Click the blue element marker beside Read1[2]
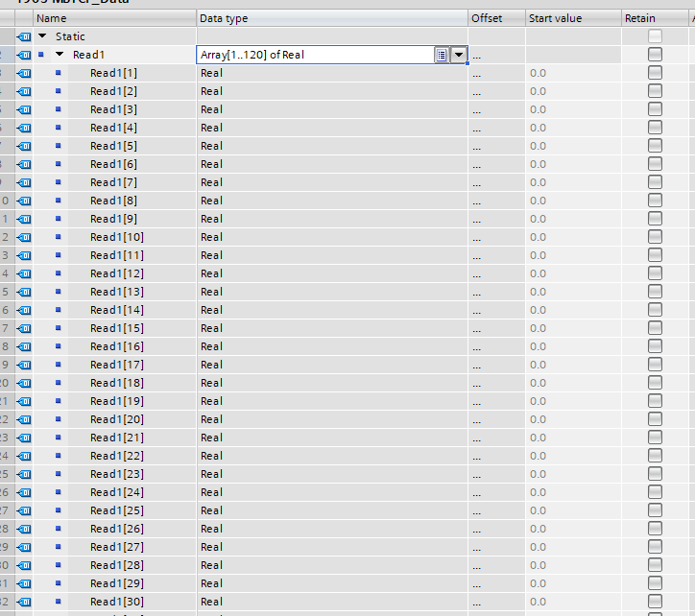The width and height of the screenshot is (695, 616). pyautogui.click(x=58, y=91)
